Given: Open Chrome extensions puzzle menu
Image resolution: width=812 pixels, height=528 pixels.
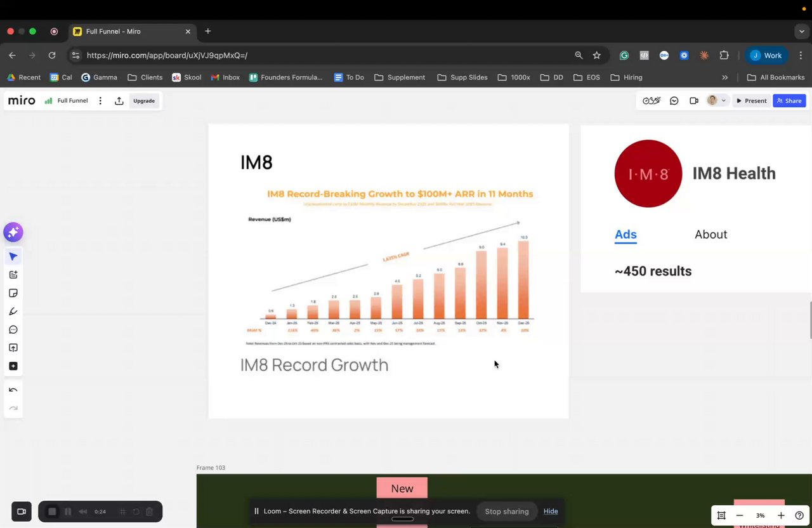Looking at the screenshot, I should click(724, 55).
